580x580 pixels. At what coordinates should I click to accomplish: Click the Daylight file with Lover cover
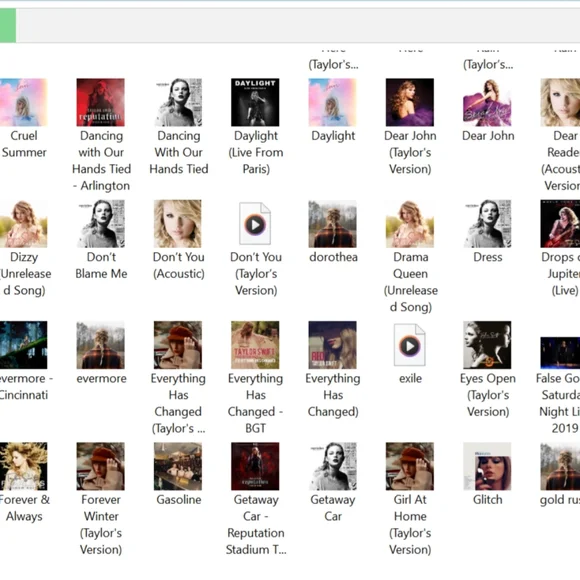click(x=333, y=102)
